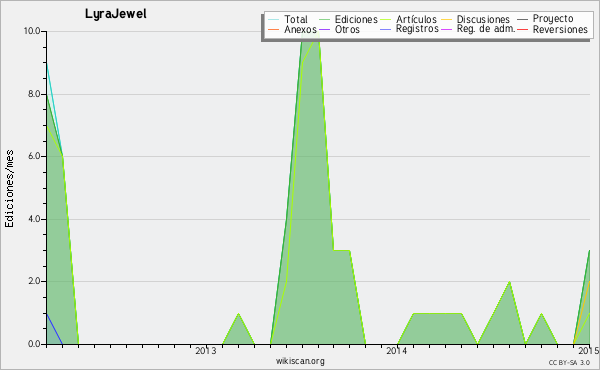Click the 2015 x-axis label

pos(589,350)
